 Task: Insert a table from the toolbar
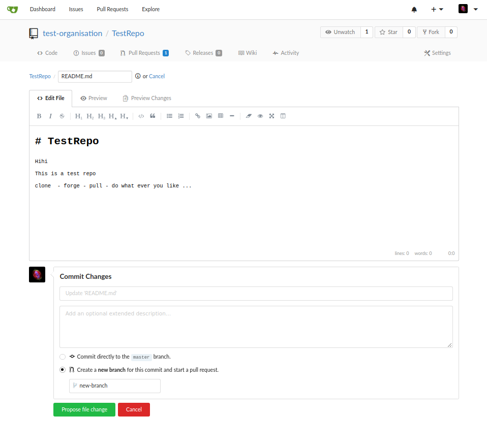pos(221,116)
